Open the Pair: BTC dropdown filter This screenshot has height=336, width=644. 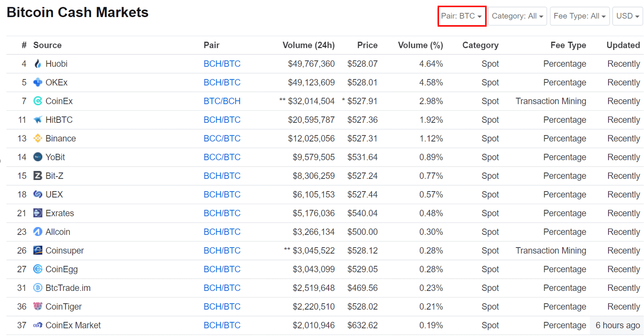pyautogui.click(x=462, y=16)
